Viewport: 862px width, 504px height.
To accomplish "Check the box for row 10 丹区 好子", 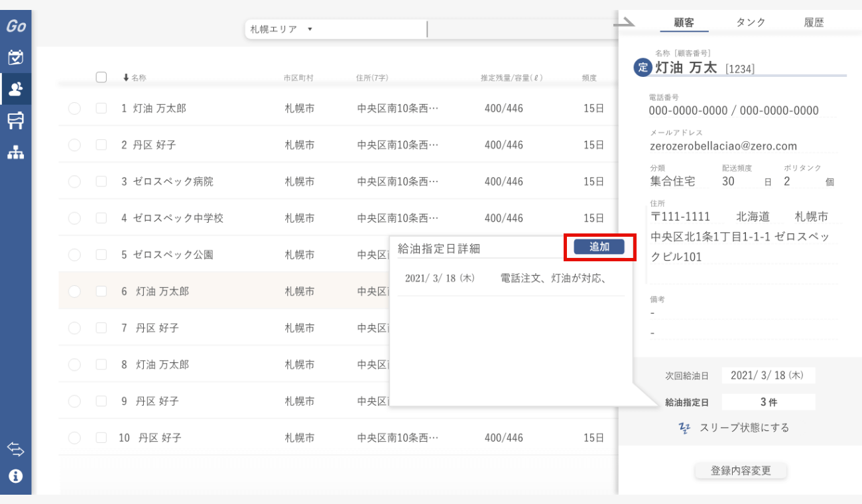I will point(101,438).
